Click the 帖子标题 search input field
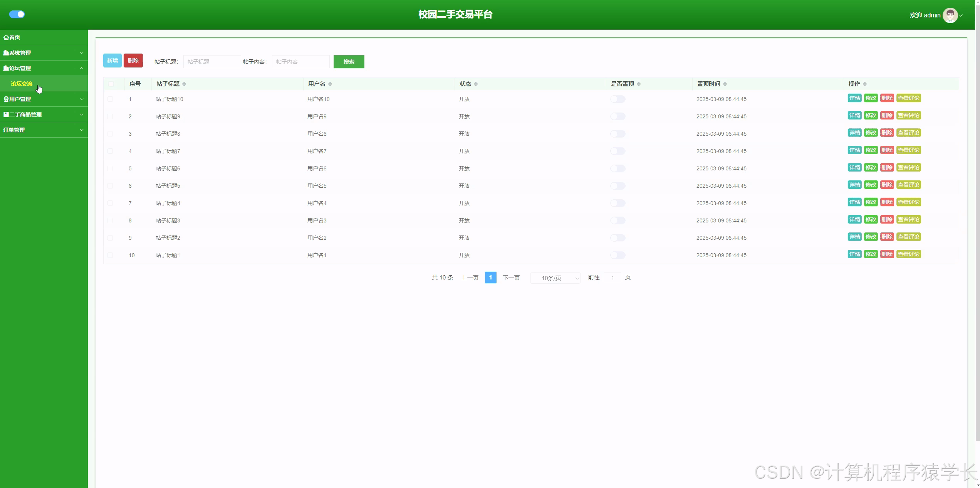 tap(212, 62)
